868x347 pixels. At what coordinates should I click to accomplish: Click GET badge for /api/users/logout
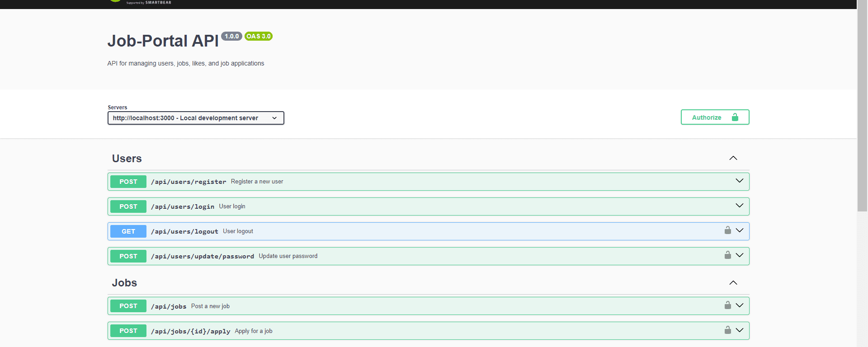(x=128, y=231)
